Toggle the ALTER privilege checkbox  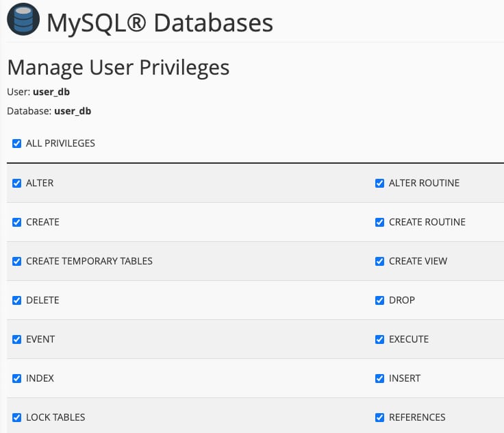pyautogui.click(x=17, y=184)
